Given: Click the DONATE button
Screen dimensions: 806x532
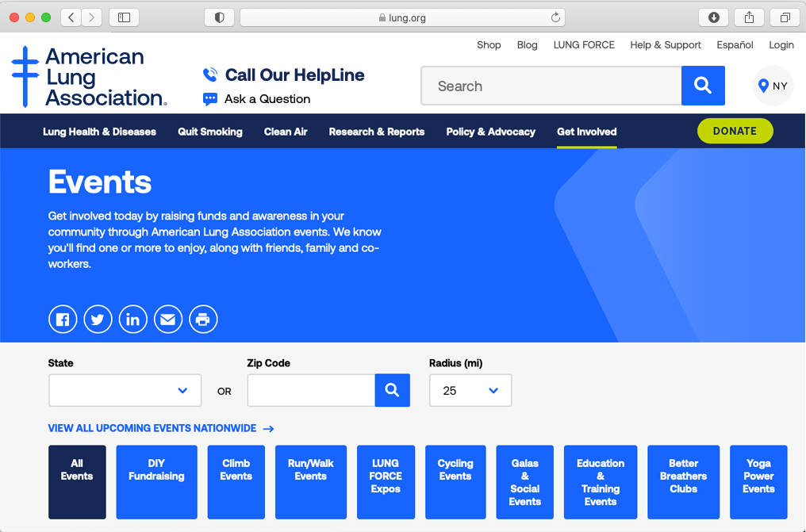Looking at the screenshot, I should [735, 131].
